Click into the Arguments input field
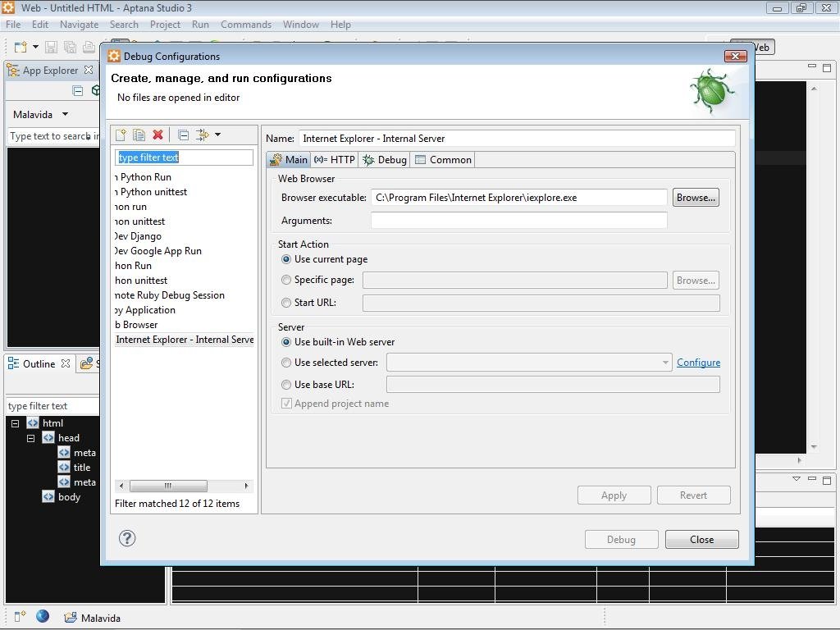This screenshot has width=840, height=630. click(519, 220)
